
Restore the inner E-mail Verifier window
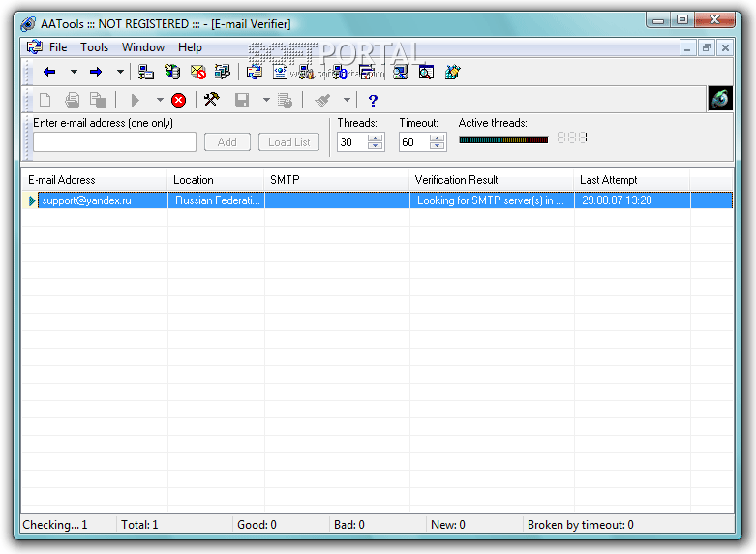click(707, 47)
